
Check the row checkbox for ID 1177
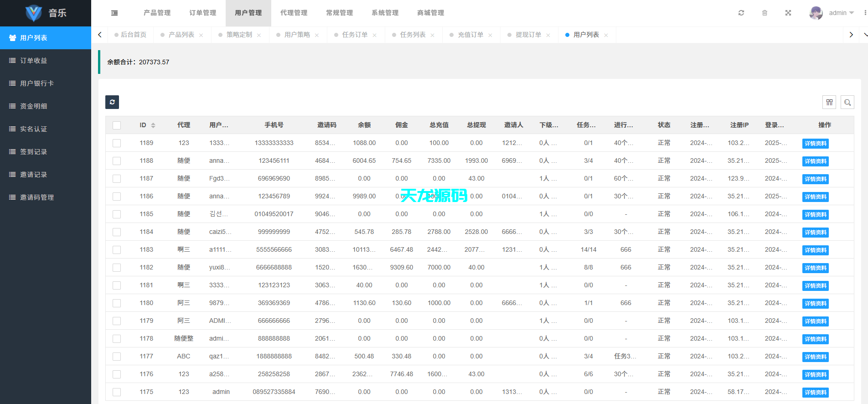117,357
